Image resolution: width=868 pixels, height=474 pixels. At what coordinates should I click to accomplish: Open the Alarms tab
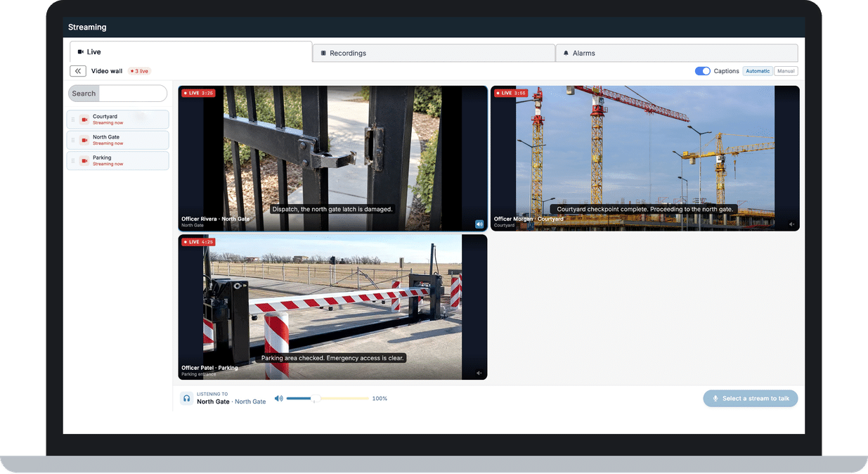[x=677, y=53]
